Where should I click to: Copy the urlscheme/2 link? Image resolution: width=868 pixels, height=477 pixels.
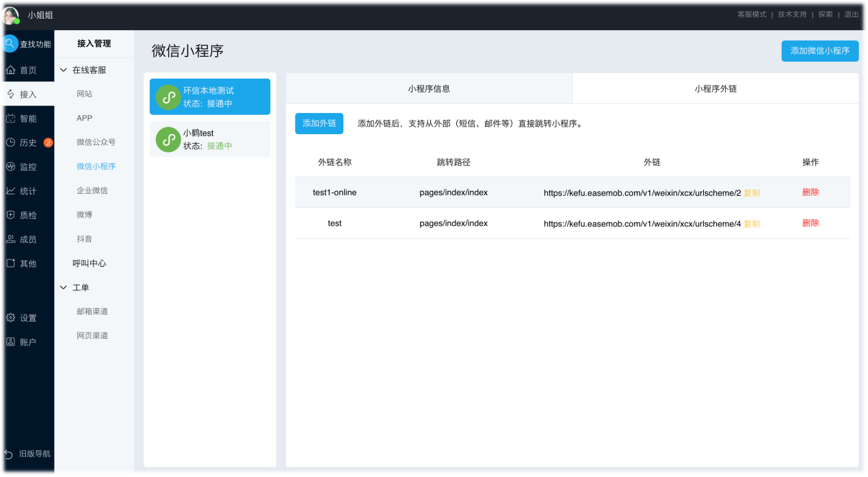(752, 193)
